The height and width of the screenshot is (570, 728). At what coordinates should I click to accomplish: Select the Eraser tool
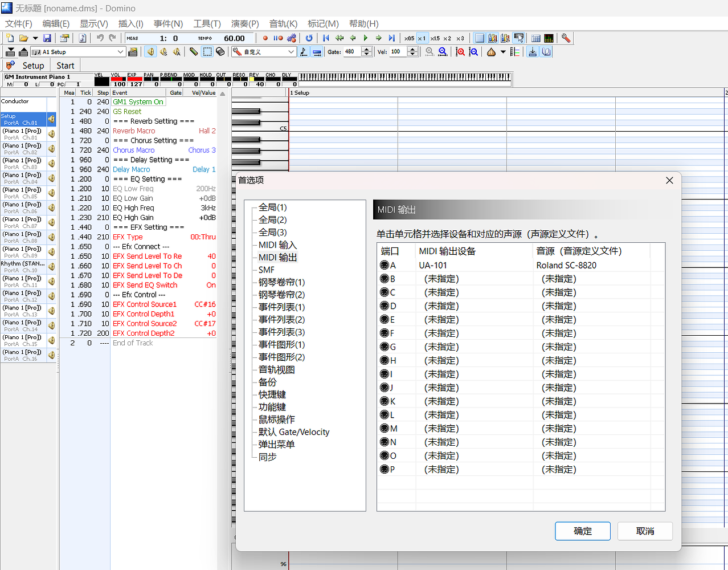220,52
